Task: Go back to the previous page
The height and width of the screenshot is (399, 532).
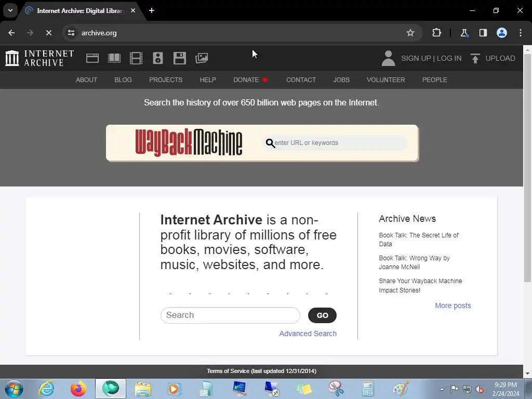Action: coord(11,33)
